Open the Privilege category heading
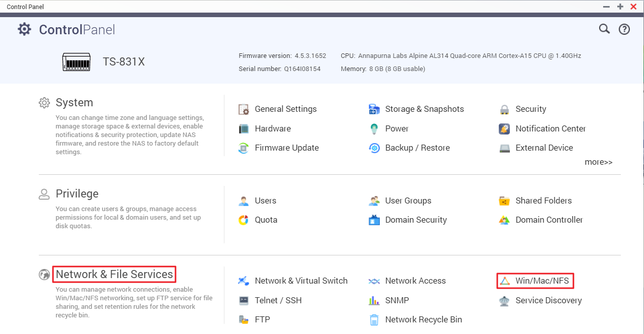Image resolution: width=644 pixels, height=334 pixels. pos(77,194)
